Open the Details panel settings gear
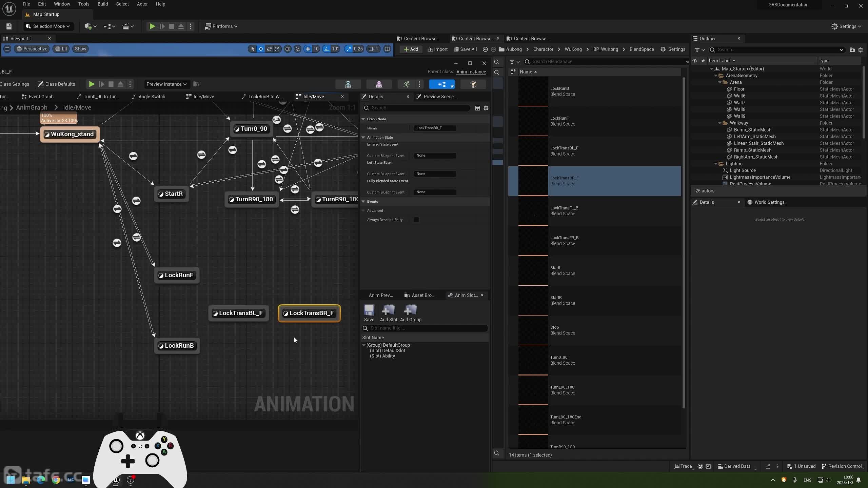 [486, 108]
